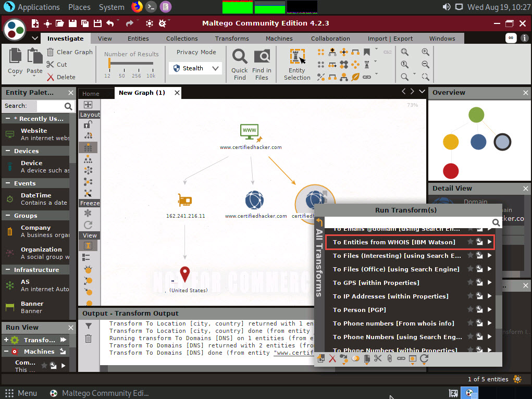Toggle favorite star for To Entities from WHOIS

point(470,242)
